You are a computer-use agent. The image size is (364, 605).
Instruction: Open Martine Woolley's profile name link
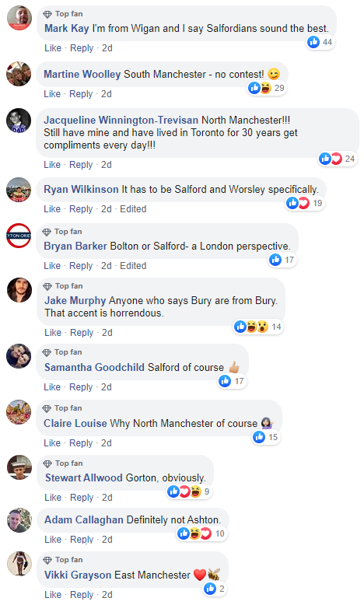[82, 74]
